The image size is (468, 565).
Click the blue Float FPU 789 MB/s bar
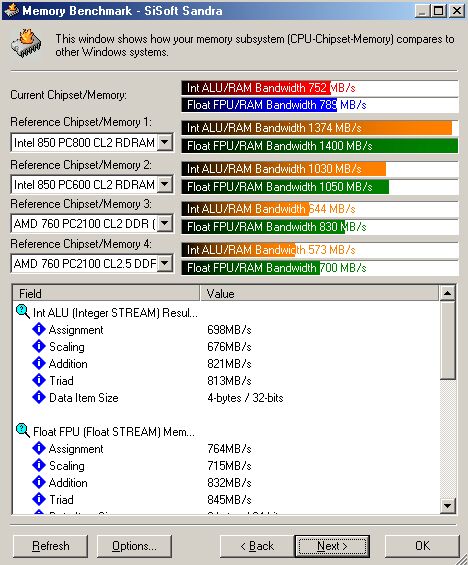pyautogui.click(x=259, y=105)
